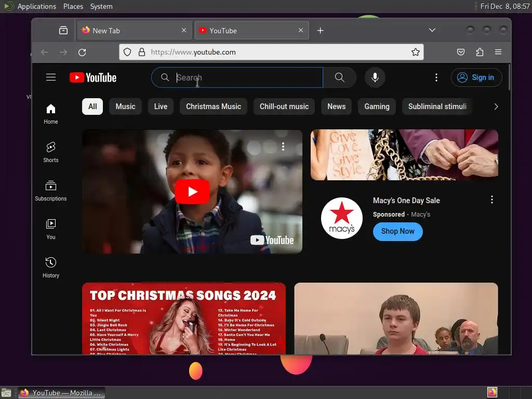Click the Macy's channel logo
532x399 pixels.
(x=342, y=218)
